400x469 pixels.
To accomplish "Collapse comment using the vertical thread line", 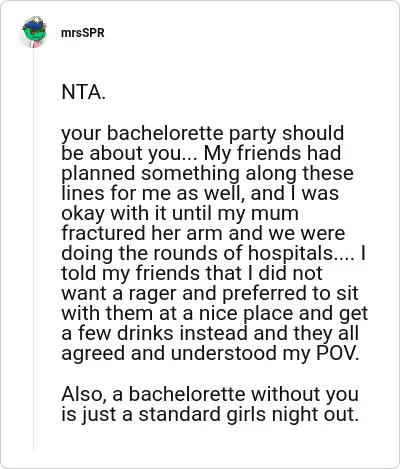I will [x=33, y=250].
